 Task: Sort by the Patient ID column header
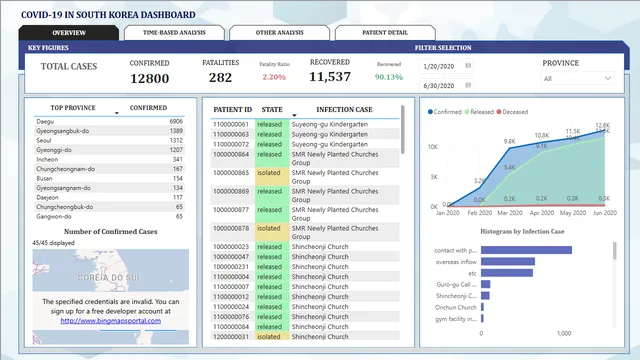coord(233,109)
